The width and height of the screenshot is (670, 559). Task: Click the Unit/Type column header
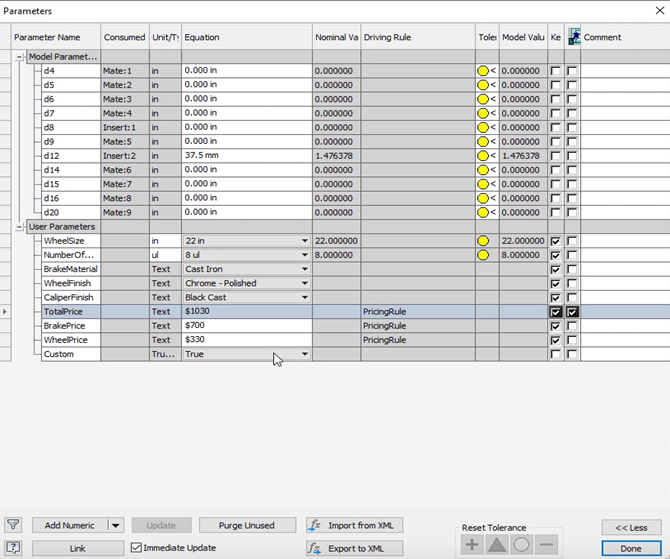pyautogui.click(x=165, y=37)
